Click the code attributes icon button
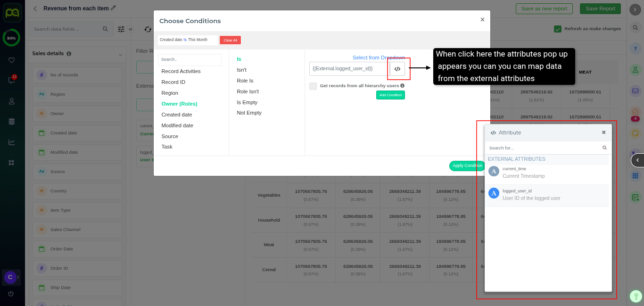The height and width of the screenshot is (306, 644). pos(397,69)
